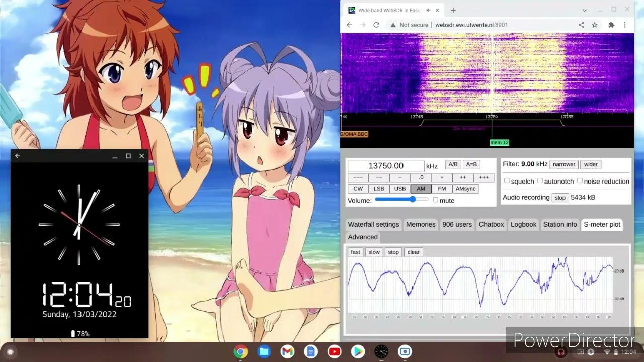The width and height of the screenshot is (644, 362).
Task: Select the S-meter plot tab
Action: point(602,225)
